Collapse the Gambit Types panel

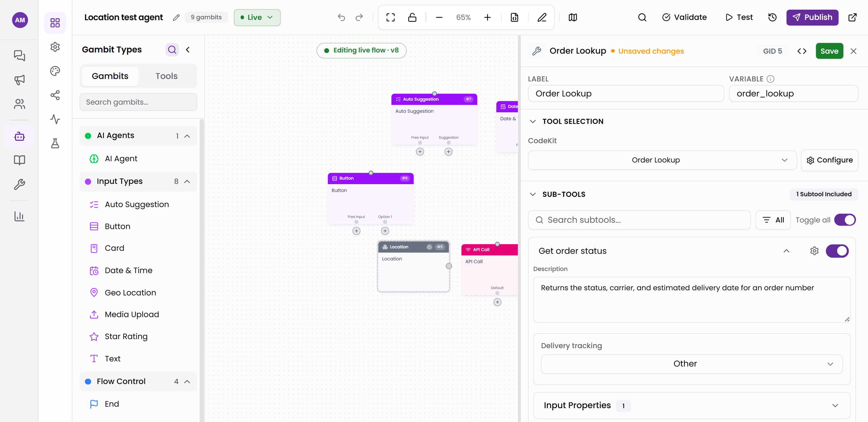188,50
